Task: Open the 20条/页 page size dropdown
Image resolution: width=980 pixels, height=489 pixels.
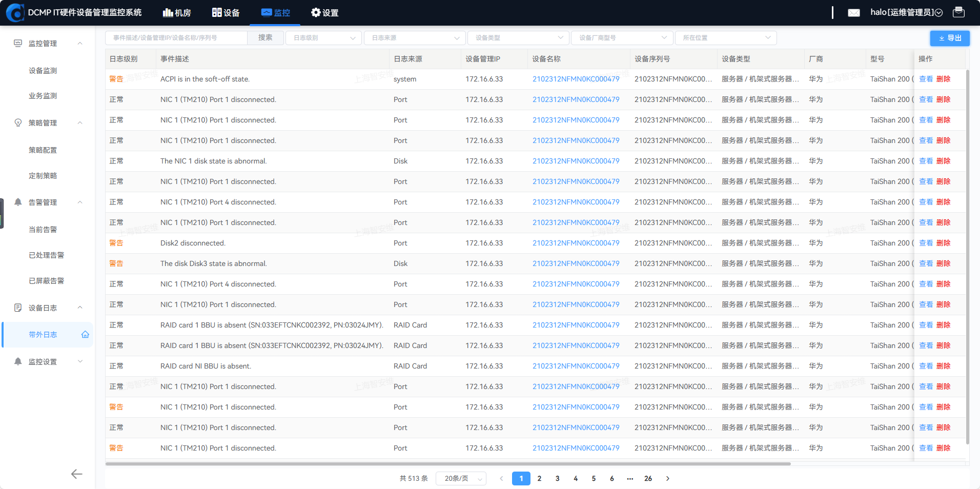Action: point(461,479)
